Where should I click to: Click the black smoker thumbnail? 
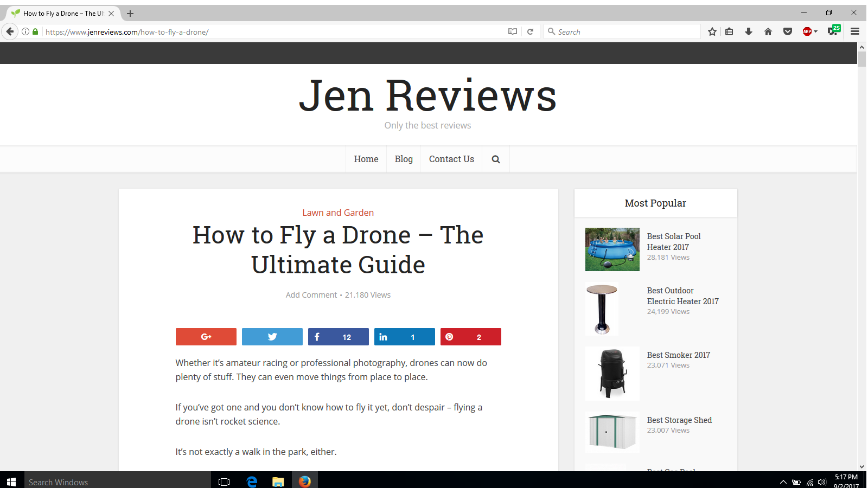tap(612, 374)
